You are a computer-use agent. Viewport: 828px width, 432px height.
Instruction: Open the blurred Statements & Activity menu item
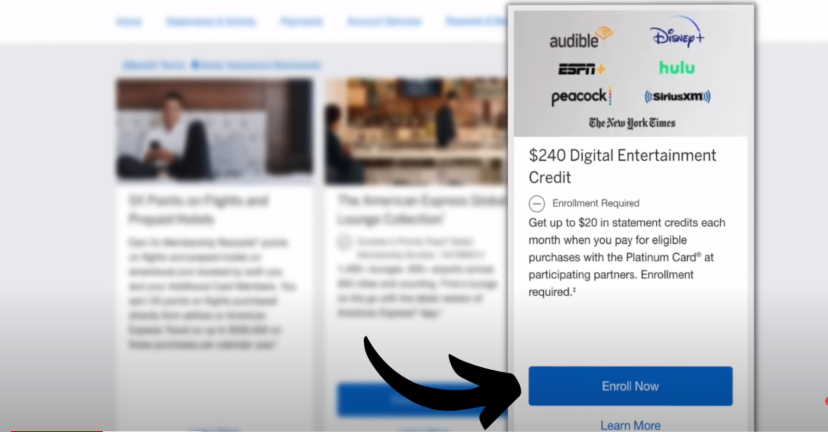click(x=211, y=22)
